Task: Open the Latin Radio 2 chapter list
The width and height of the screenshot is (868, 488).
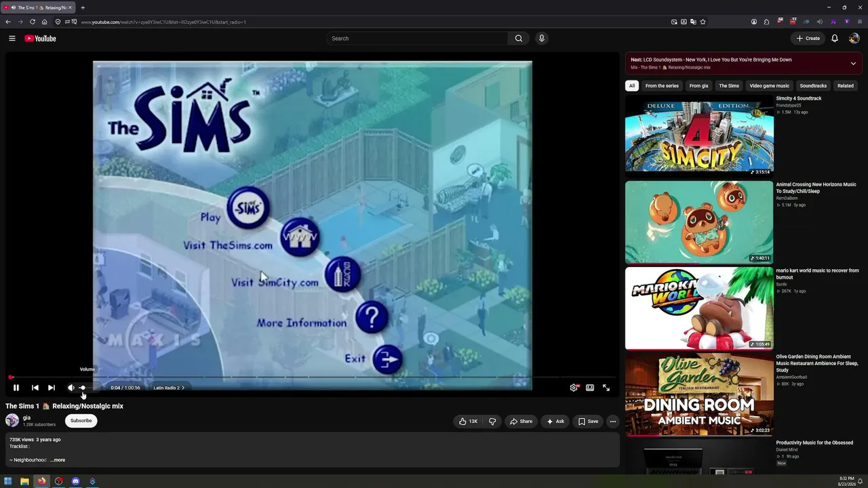Action: coord(169,388)
